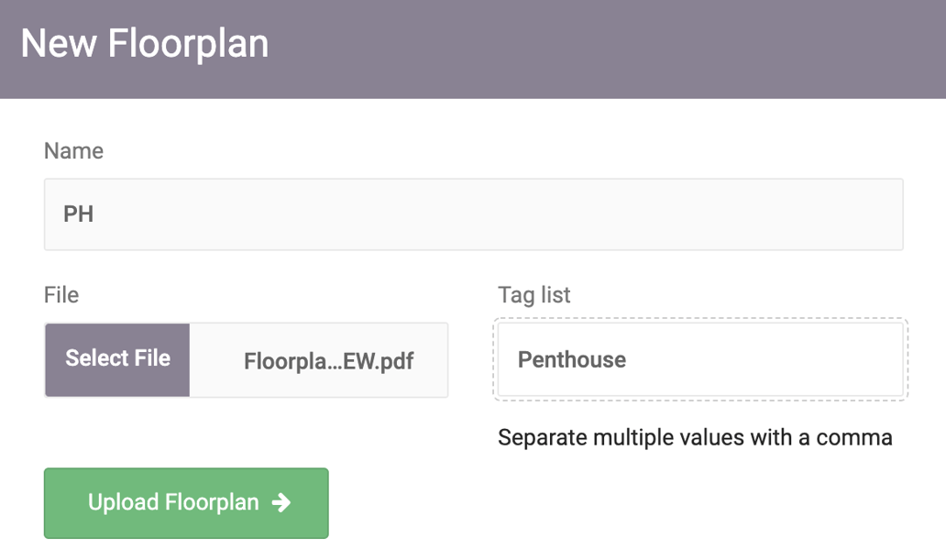The height and width of the screenshot is (560, 946).
Task: Click the PH text in Name input
Action: [79, 214]
